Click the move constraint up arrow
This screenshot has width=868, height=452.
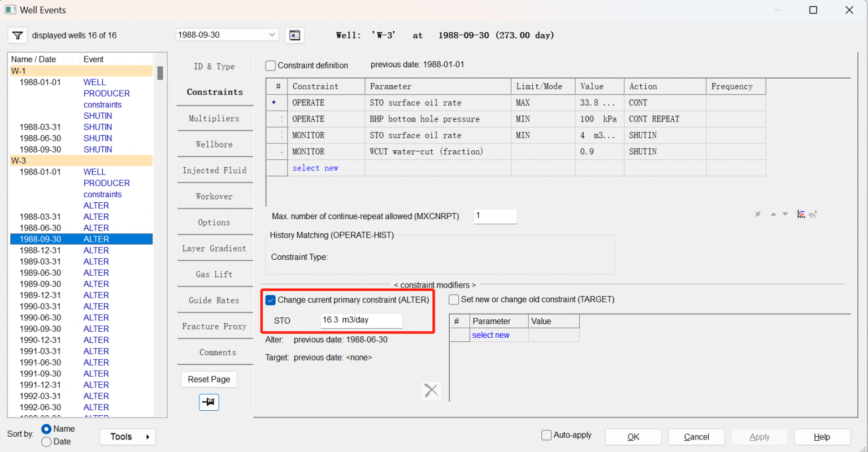(x=773, y=214)
